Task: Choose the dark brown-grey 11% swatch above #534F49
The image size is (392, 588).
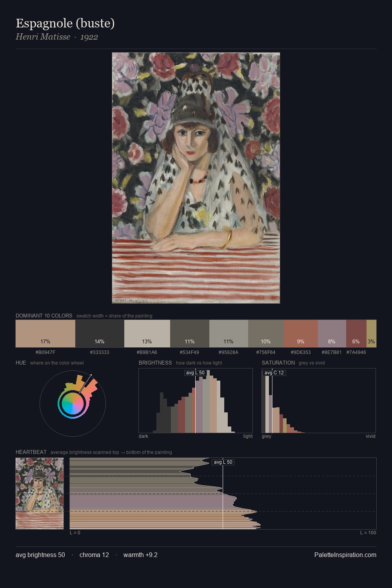Action: [190, 334]
